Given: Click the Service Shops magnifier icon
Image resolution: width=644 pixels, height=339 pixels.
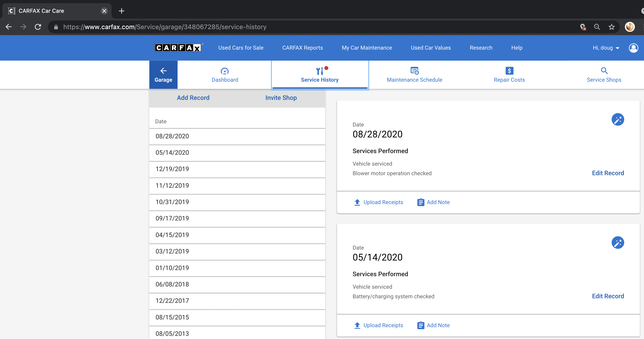Looking at the screenshot, I should [x=604, y=71].
